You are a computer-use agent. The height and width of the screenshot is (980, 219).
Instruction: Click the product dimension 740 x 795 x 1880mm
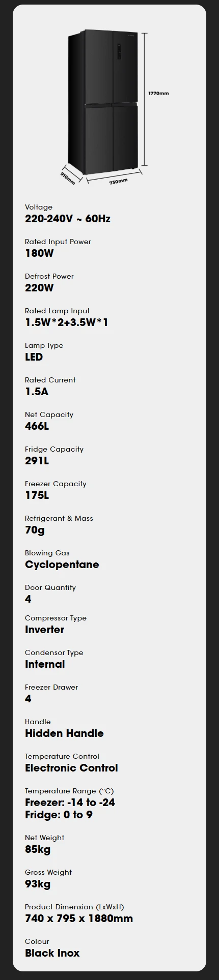pyautogui.click(x=79, y=918)
